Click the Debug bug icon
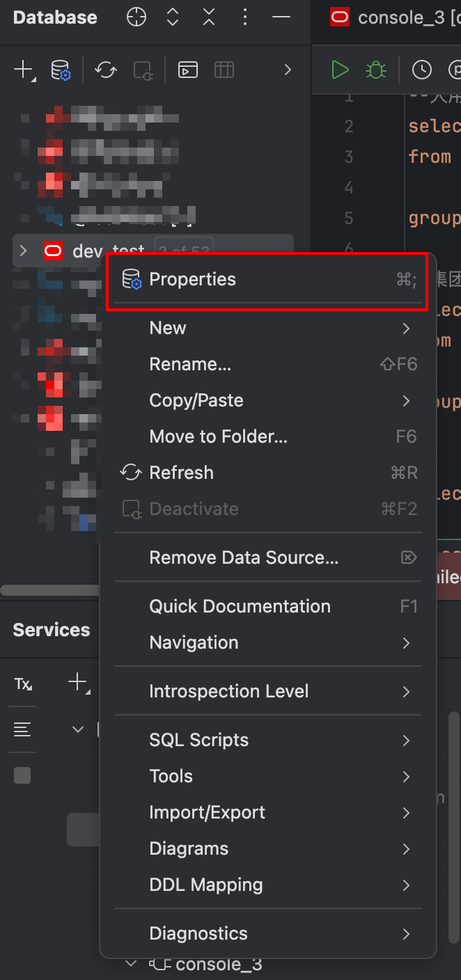This screenshot has height=980, width=461. pyautogui.click(x=376, y=70)
